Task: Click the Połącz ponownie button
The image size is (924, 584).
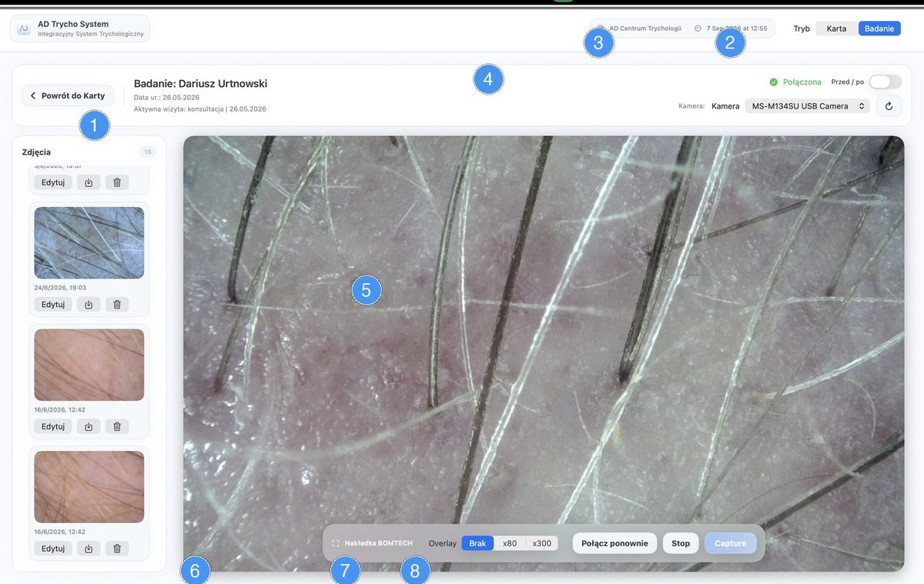Action: coord(614,543)
